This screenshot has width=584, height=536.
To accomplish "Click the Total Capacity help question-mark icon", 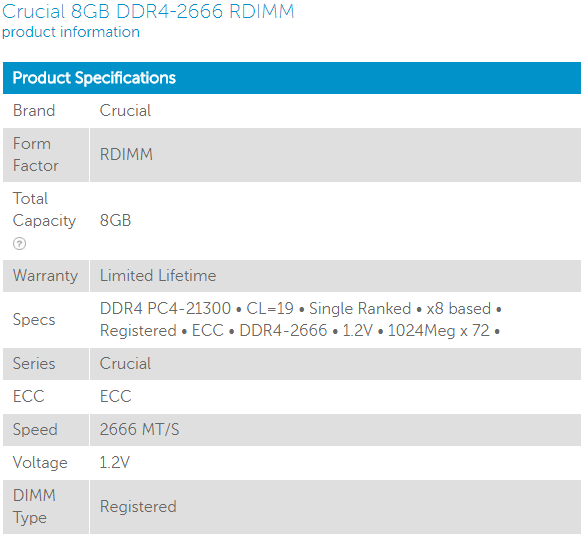I will click(19, 244).
